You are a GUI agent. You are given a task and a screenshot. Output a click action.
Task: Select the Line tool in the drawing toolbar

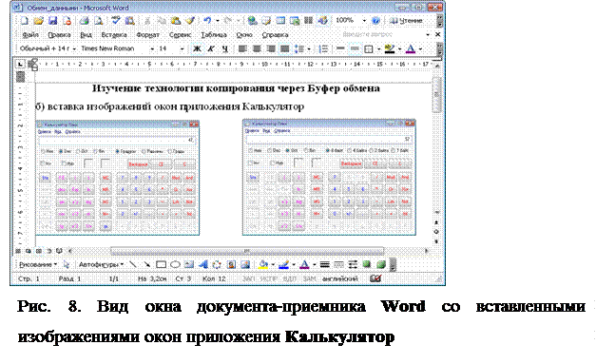click(x=133, y=264)
